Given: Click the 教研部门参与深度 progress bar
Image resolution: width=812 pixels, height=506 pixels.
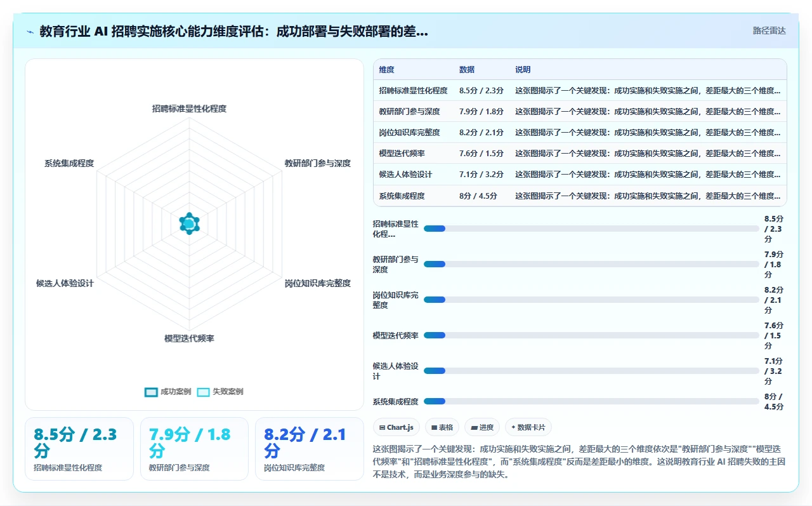Looking at the screenshot, I should tap(591, 264).
